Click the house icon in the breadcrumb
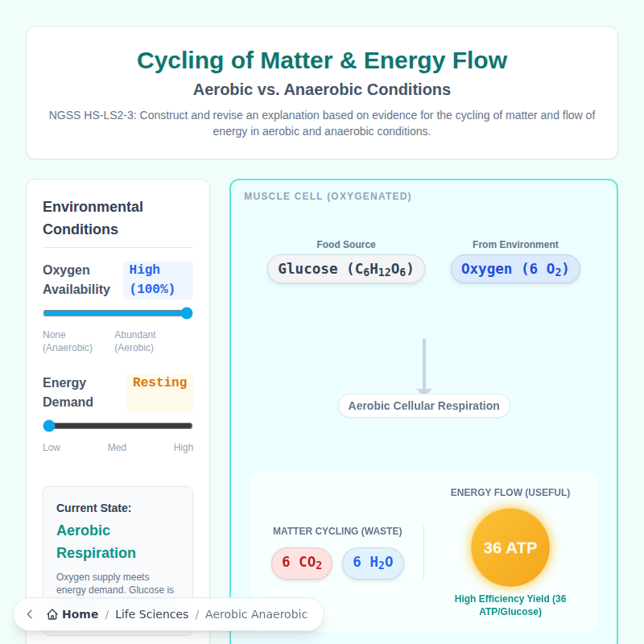The image size is (644, 644). point(52,614)
